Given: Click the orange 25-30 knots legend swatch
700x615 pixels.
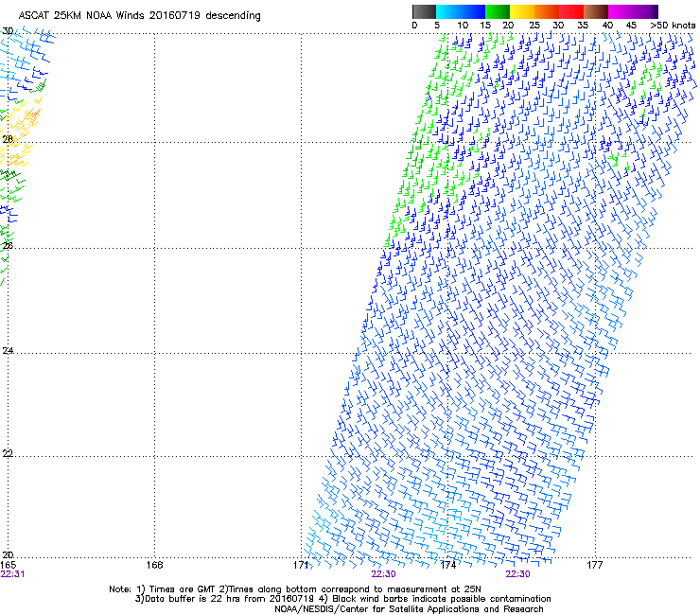Looking at the screenshot, I should [547, 11].
